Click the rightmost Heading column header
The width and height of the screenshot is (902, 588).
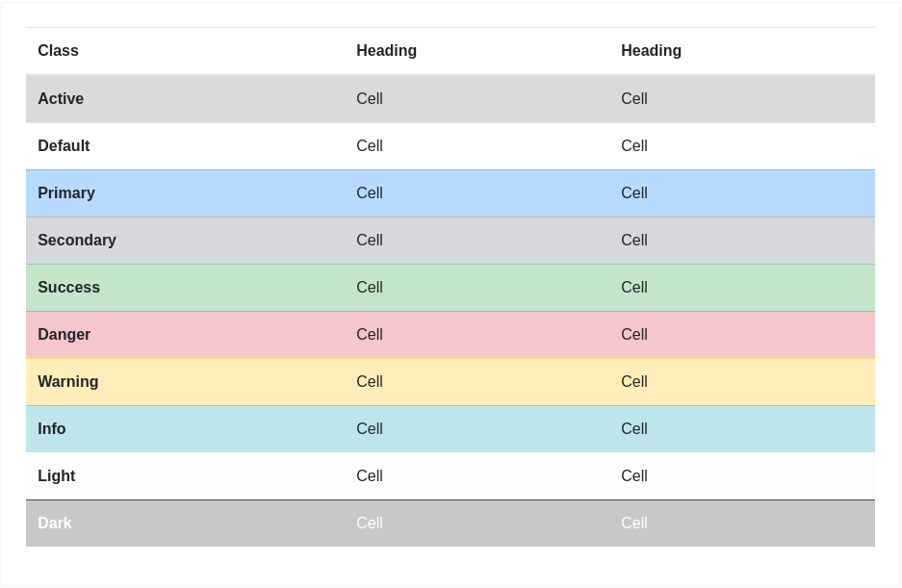pos(651,51)
